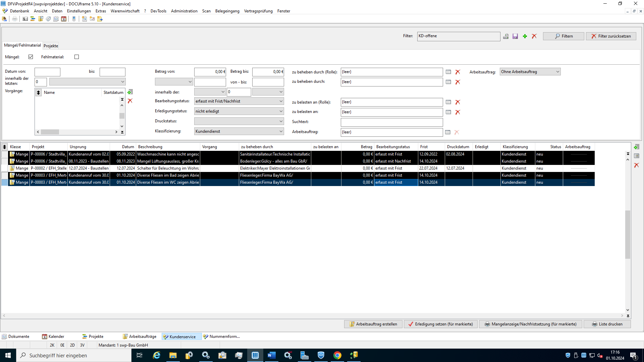The height and width of the screenshot is (362, 644).
Task: Switch to the Kalender bottom tab
Action: tap(53, 337)
